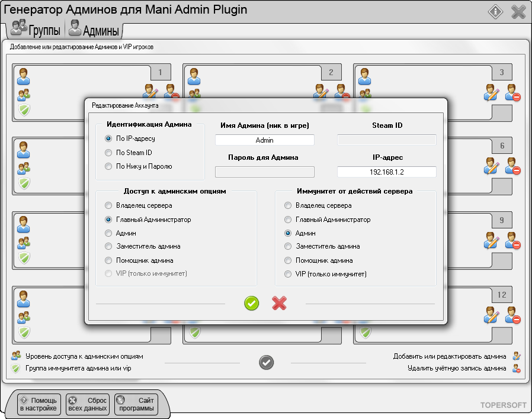
Task: Select identification По Нику и Паролю
Action: [139, 166]
